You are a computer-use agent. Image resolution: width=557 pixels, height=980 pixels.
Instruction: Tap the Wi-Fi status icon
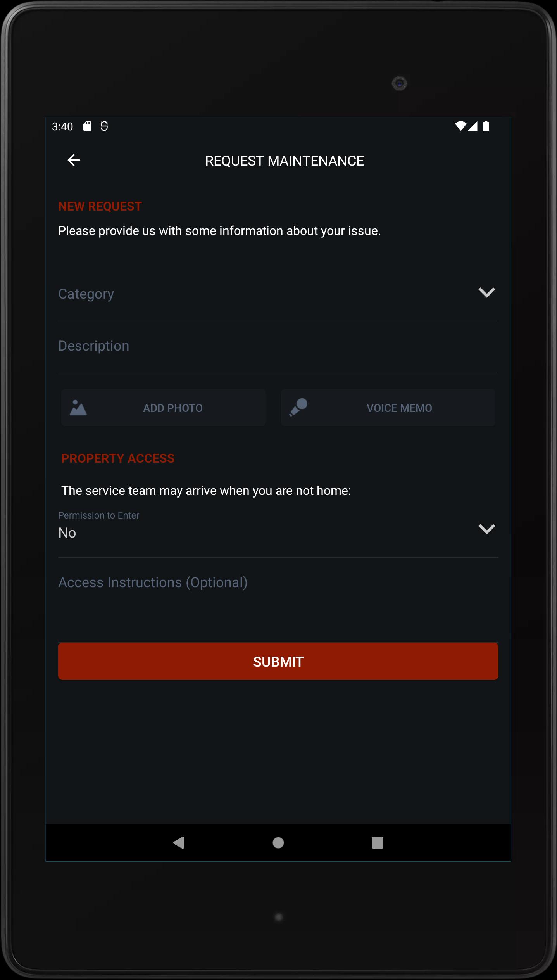tap(460, 126)
